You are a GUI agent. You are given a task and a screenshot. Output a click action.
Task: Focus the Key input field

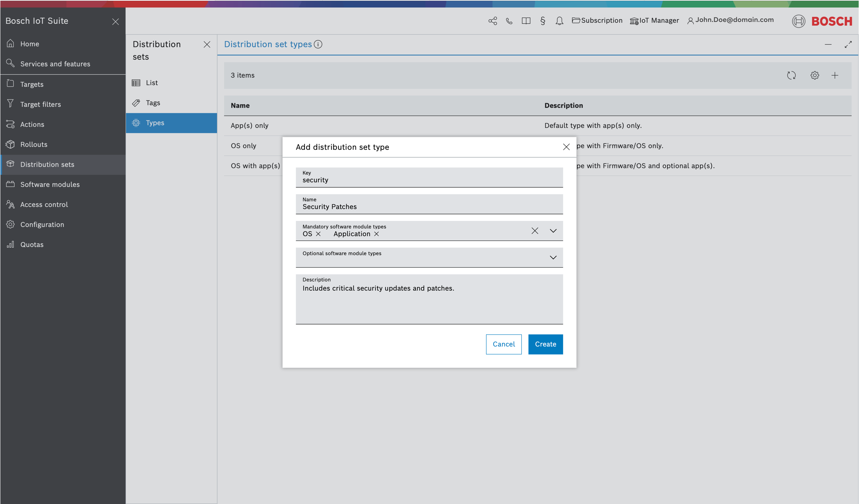(x=429, y=180)
